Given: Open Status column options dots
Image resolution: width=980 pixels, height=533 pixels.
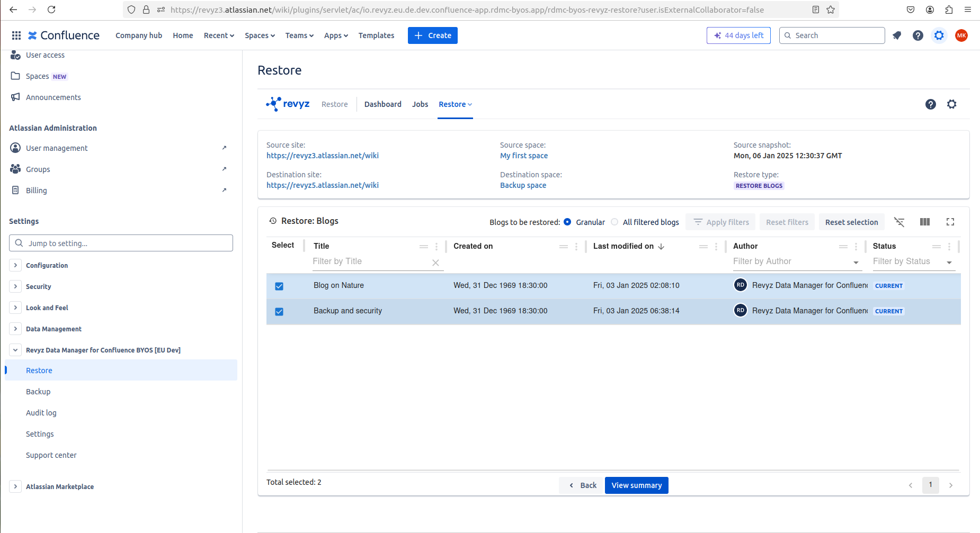Looking at the screenshot, I should coord(949,247).
